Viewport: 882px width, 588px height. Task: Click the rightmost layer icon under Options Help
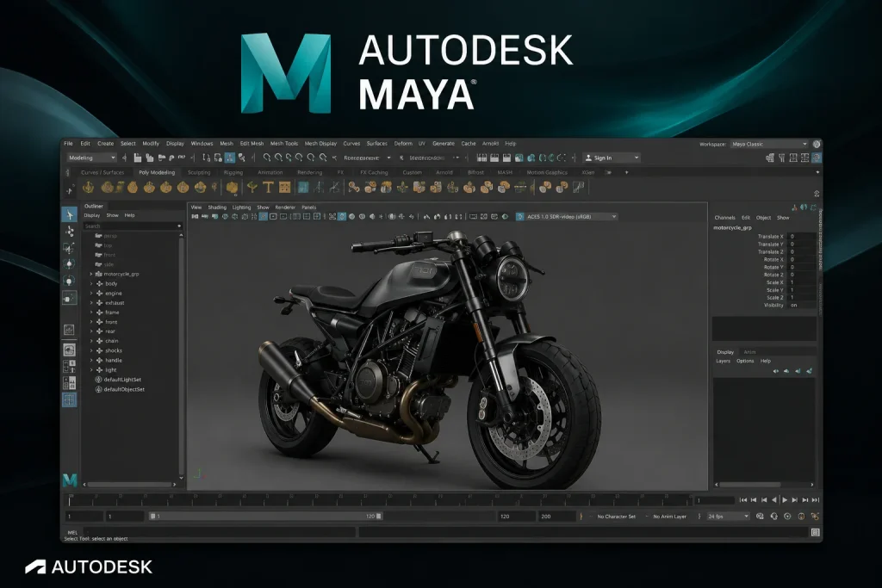810,371
